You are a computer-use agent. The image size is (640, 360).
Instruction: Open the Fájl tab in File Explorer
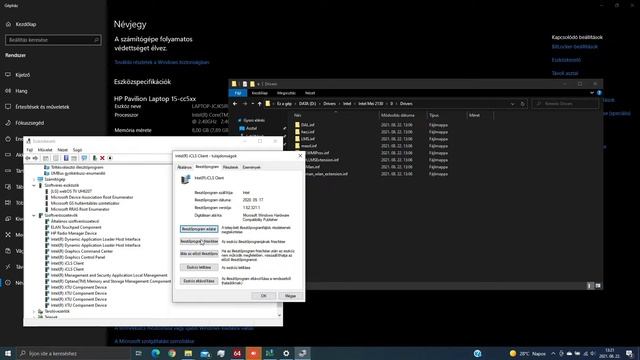(238, 93)
